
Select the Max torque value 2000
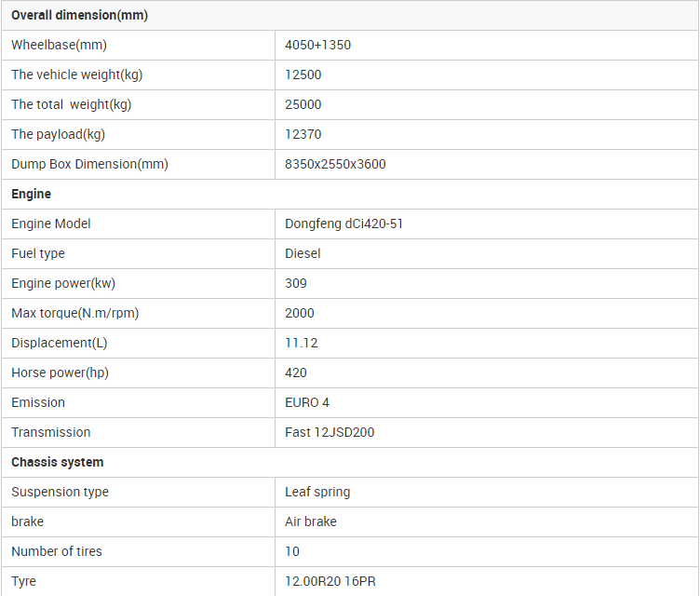(x=300, y=313)
